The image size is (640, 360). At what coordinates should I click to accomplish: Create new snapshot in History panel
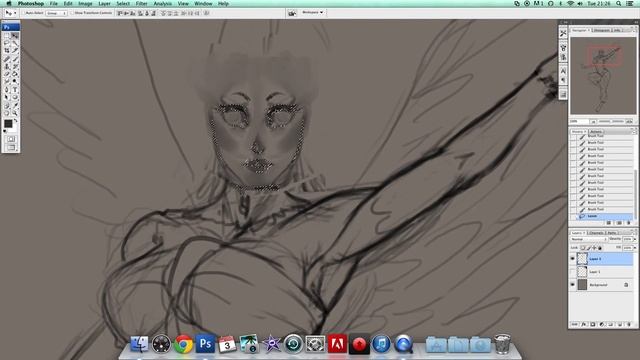click(x=619, y=223)
